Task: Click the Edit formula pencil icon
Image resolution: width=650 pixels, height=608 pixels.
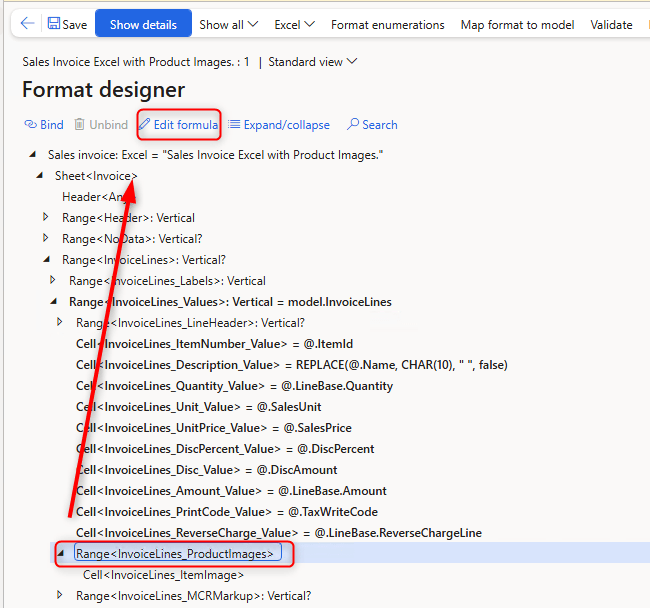Action: (x=145, y=125)
